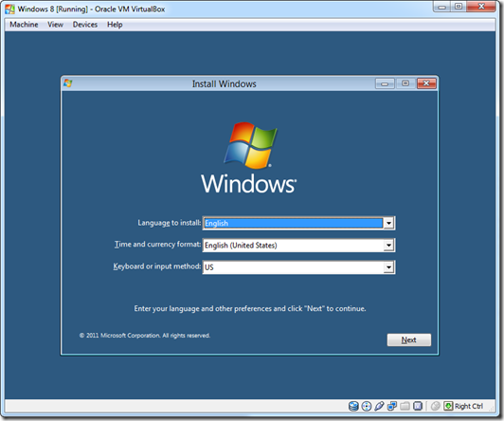Minimize the Install Windows dialog

coord(385,83)
